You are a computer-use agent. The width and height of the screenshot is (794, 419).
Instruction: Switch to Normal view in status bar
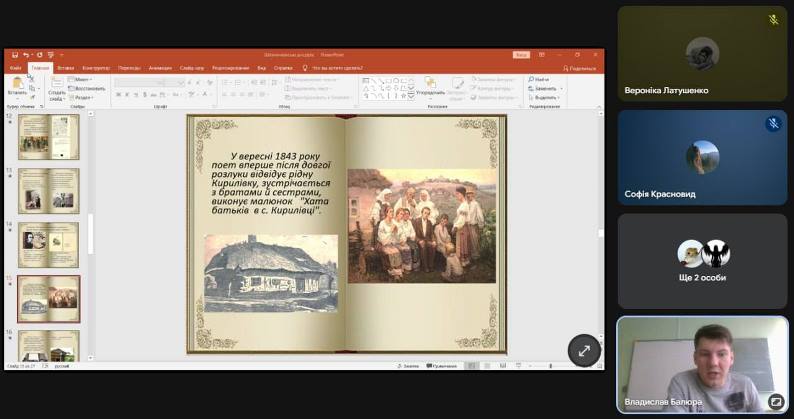click(471, 366)
